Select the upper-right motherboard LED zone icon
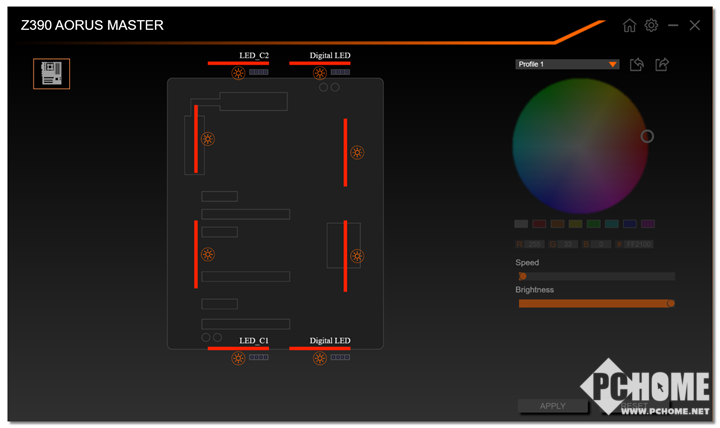720x428 pixels. (x=357, y=153)
